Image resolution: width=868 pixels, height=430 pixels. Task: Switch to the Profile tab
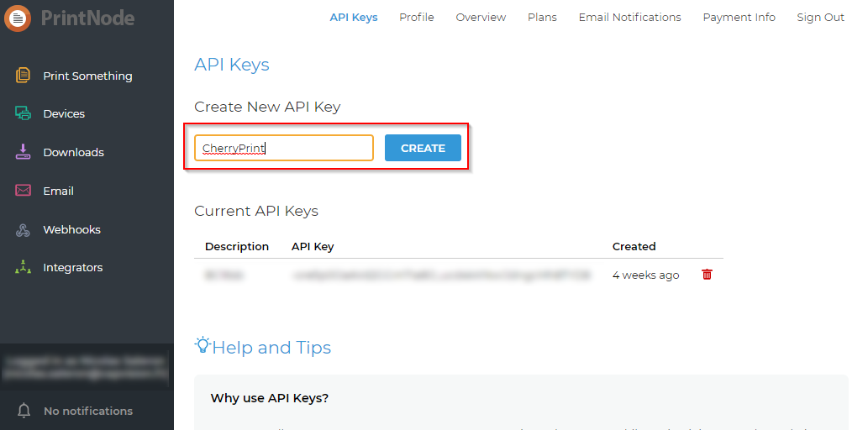coord(417,17)
